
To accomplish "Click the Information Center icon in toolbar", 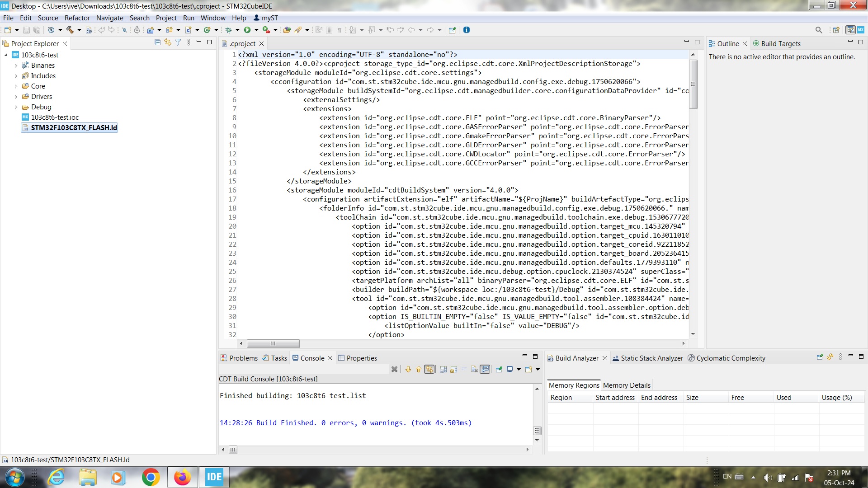I will click(467, 30).
